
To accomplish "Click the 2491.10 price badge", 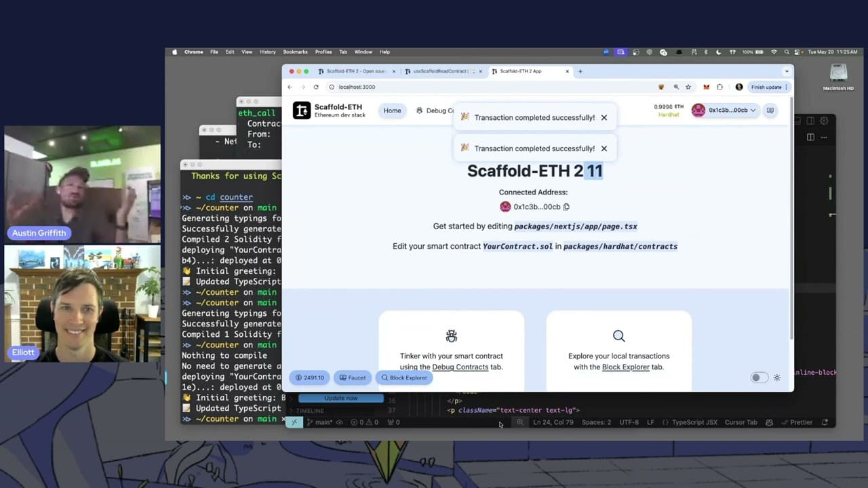I will pyautogui.click(x=310, y=378).
